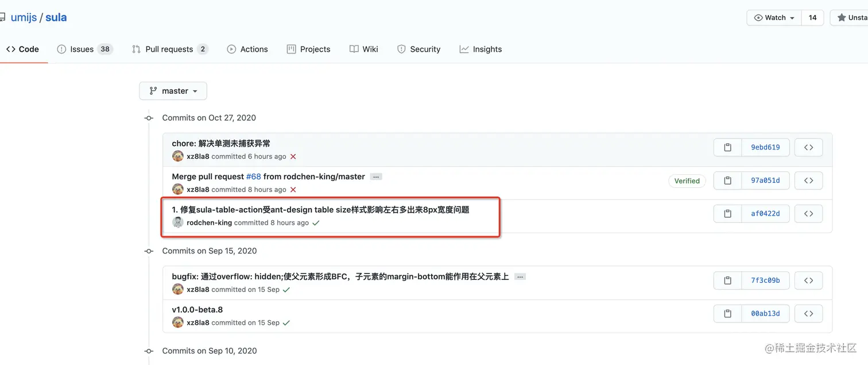Image resolution: width=868 pixels, height=365 pixels.
Task: Expand bugfix commit description ellipsis
Action: [520, 277]
